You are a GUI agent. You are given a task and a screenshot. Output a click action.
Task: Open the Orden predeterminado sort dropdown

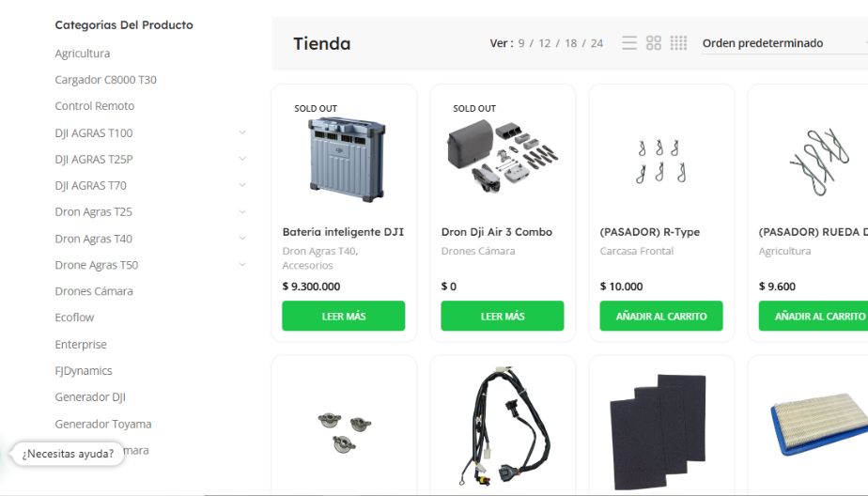coord(785,43)
